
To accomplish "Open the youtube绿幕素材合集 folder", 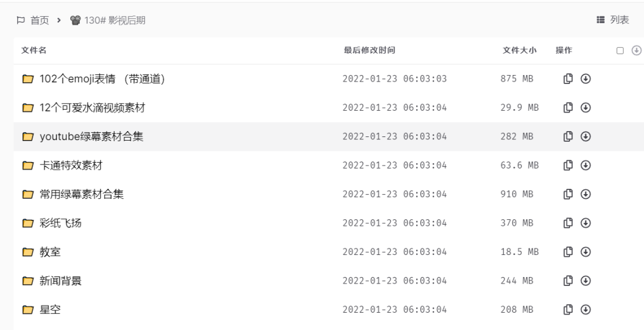I will tap(91, 136).
